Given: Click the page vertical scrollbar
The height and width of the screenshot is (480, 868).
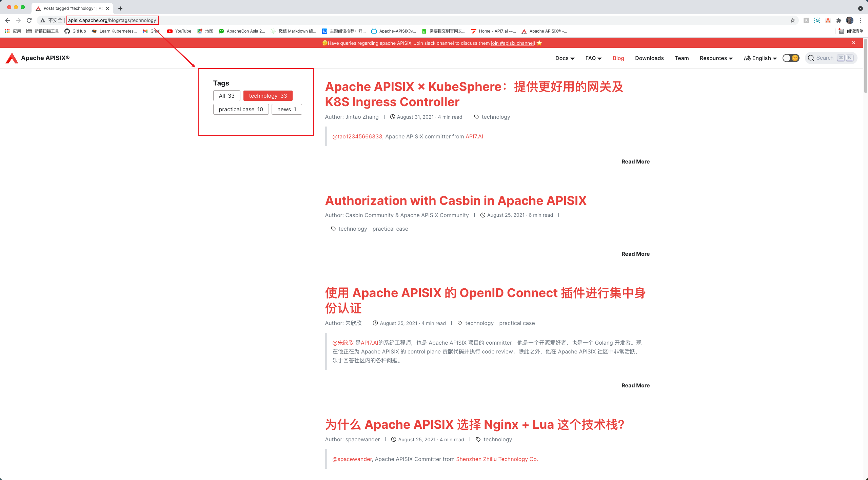Looking at the screenshot, I should pos(865,66).
